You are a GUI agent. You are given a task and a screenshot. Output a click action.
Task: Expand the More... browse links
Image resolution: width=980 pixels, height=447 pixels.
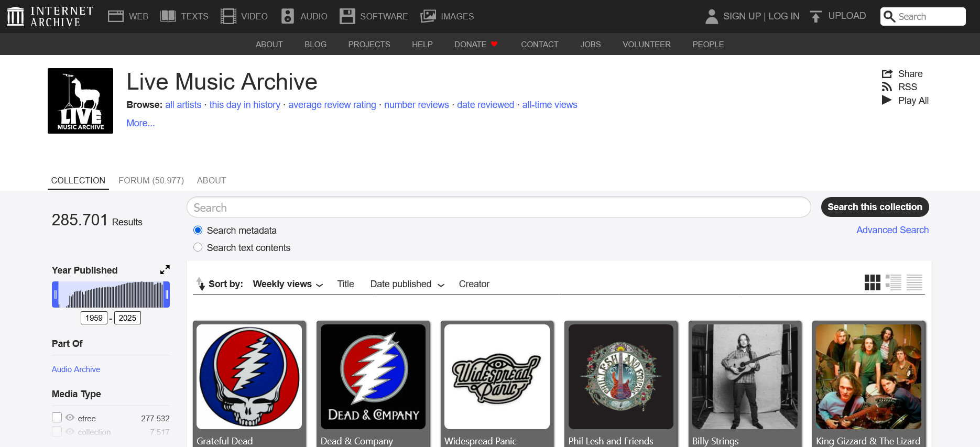[140, 123]
